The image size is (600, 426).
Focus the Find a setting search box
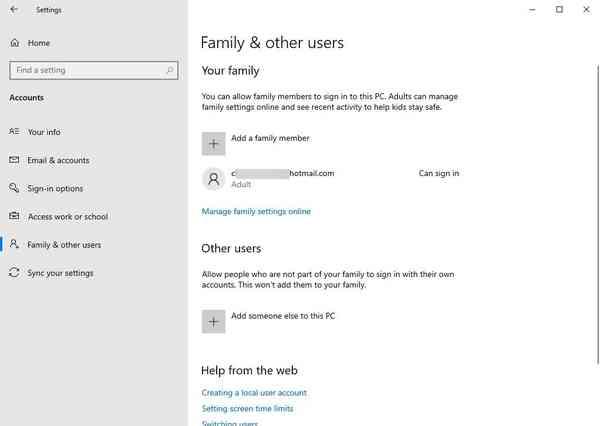94,70
